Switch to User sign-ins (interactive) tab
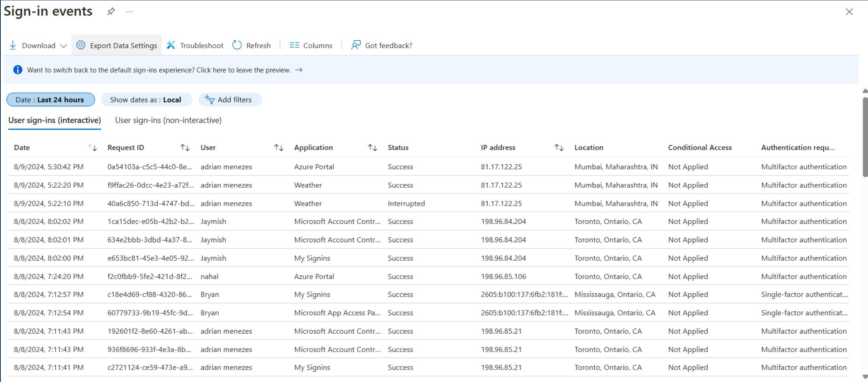The height and width of the screenshot is (382, 868). coord(55,120)
